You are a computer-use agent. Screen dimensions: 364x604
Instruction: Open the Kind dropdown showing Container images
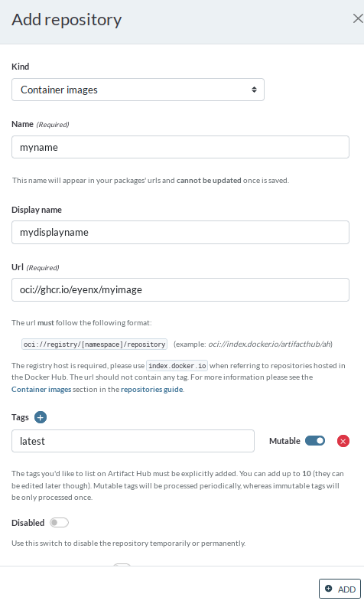(138, 90)
